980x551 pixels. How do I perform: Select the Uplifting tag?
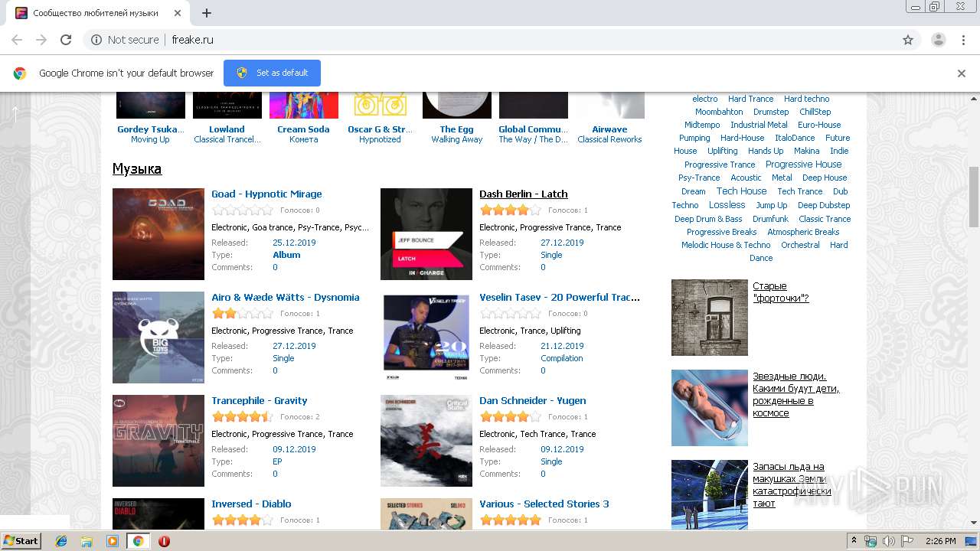(x=722, y=151)
